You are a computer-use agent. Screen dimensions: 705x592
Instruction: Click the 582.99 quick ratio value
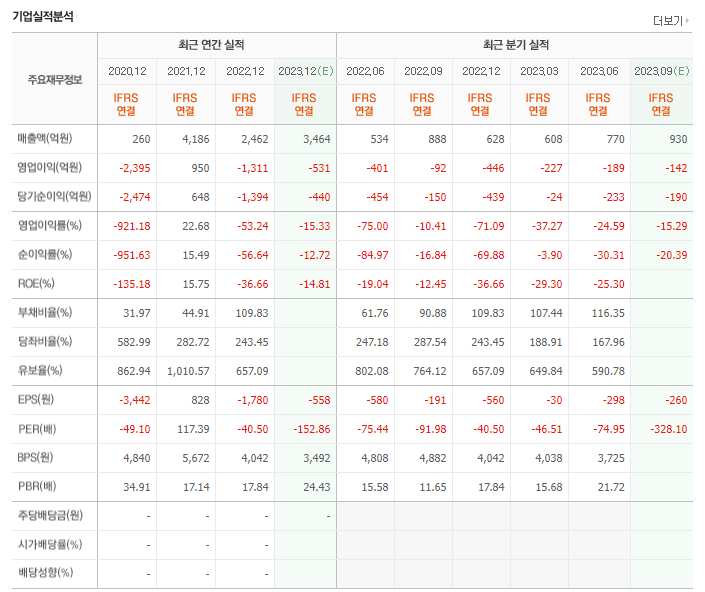pyautogui.click(x=134, y=342)
